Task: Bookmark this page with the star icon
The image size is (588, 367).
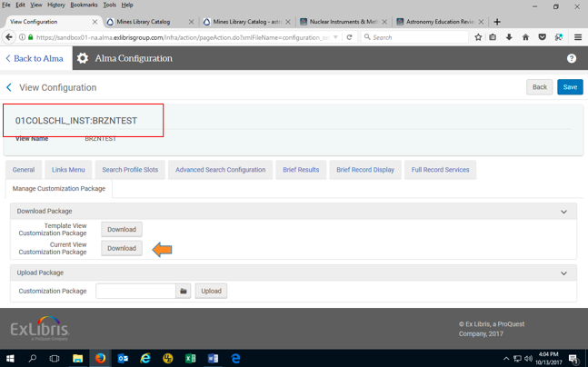Action: tap(478, 37)
